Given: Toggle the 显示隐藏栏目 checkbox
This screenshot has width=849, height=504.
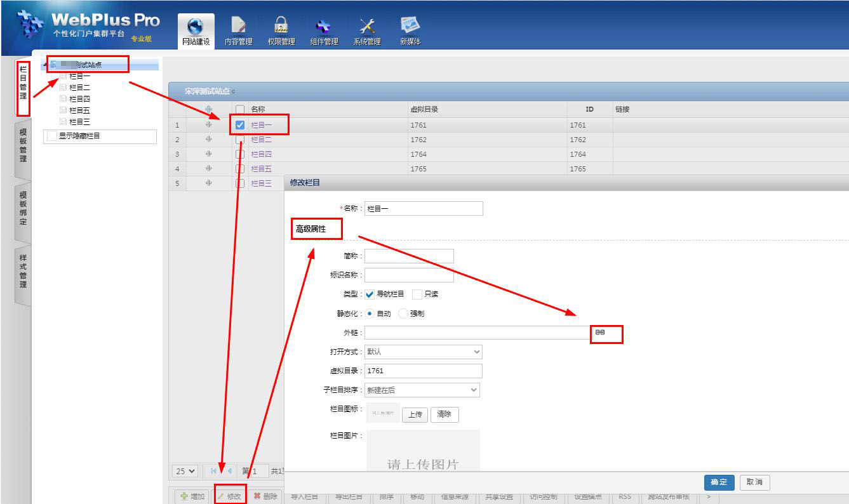Looking at the screenshot, I should coord(52,136).
